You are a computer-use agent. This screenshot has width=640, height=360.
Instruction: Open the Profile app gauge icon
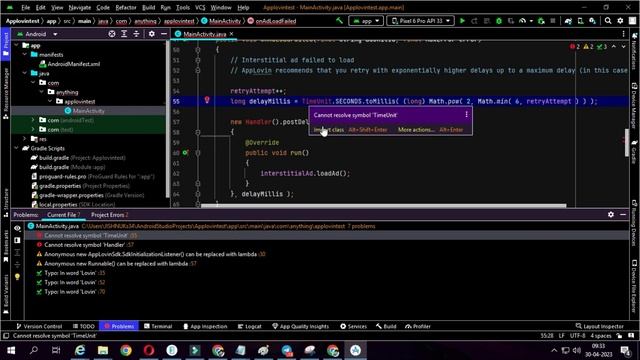(x=523, y=21)
